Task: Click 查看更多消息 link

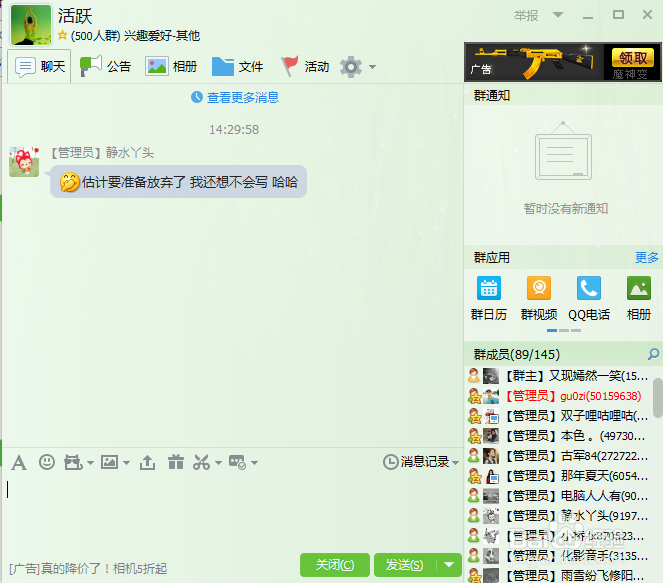Action: (x=243, y=98)
